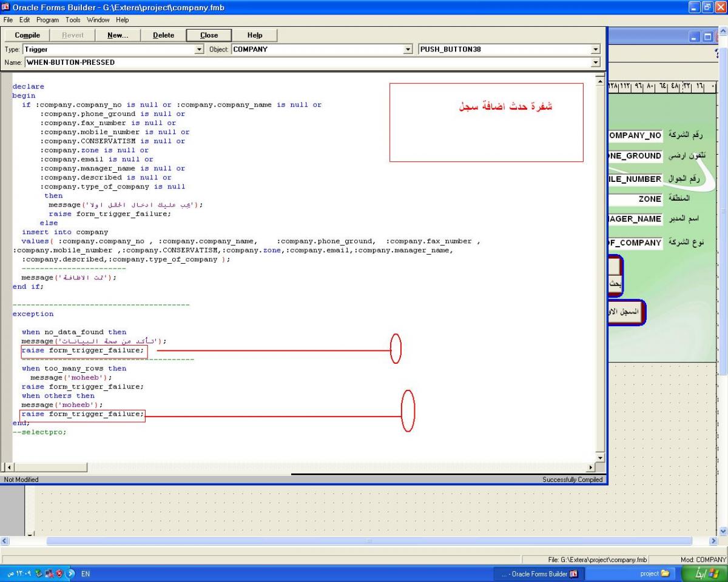Click the Oracle Forms Builder title bar icon
The image size is (728, 582).
click(7, 7)
